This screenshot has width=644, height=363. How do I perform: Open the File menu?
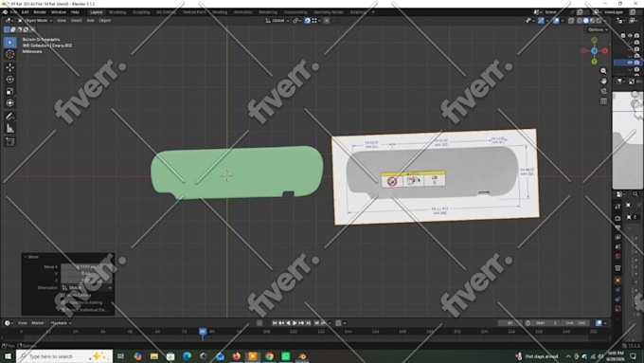13,12
